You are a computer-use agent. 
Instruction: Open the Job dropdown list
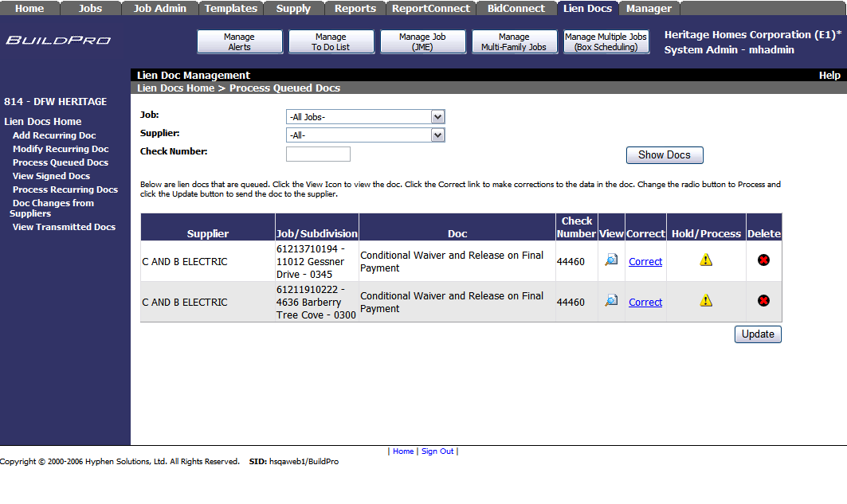pyautogui.click(x=437, y=116)
